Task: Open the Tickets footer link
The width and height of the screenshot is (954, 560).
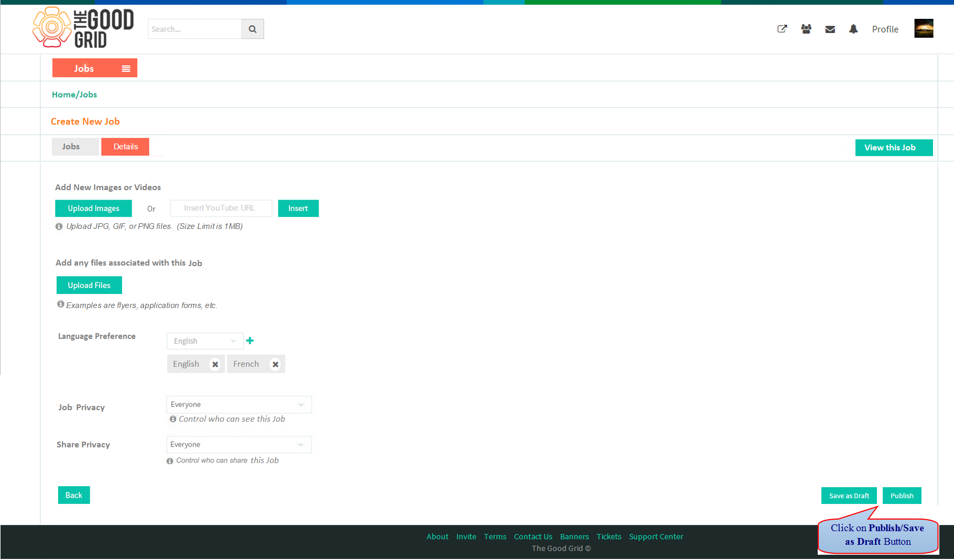Action: (609, 537)
